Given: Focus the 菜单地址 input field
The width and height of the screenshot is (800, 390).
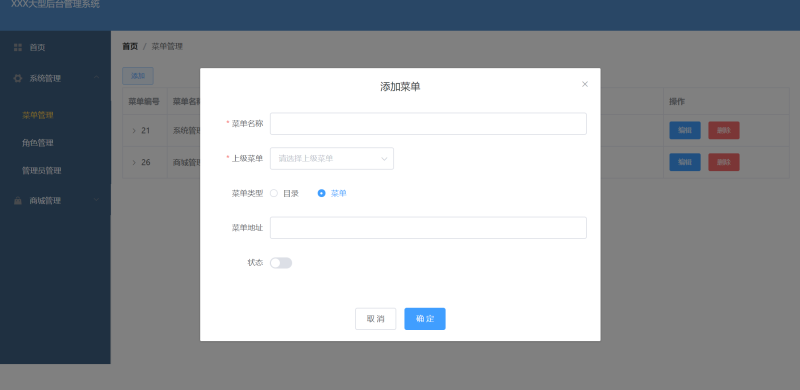Looking at the screenshot, I should [428, 228].
